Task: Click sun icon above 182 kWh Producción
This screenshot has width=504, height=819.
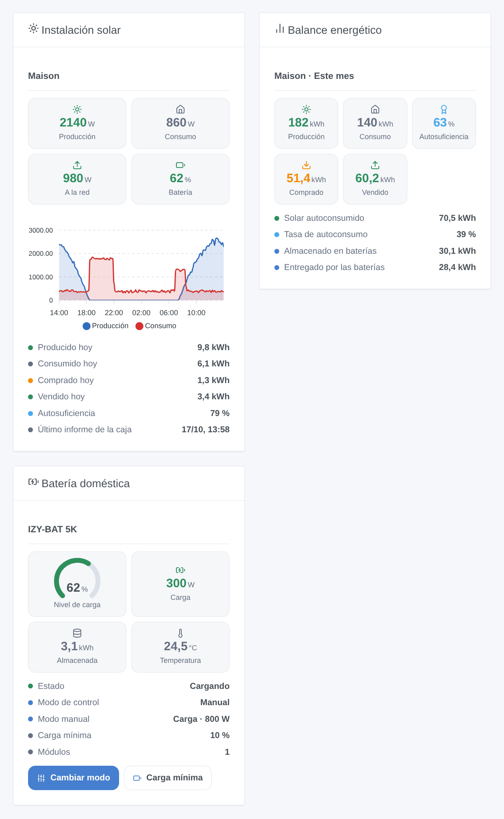Action: [x=306, y=109]
